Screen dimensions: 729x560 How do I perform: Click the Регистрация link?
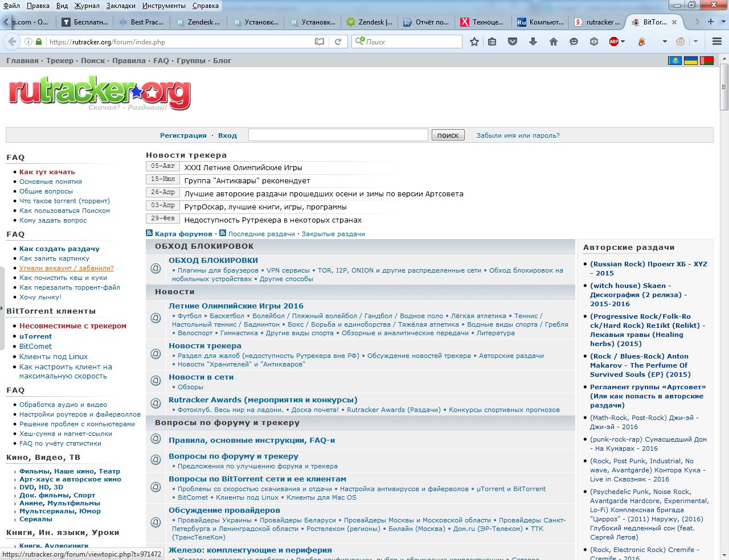pyautogui.click(x=183, y=135)
